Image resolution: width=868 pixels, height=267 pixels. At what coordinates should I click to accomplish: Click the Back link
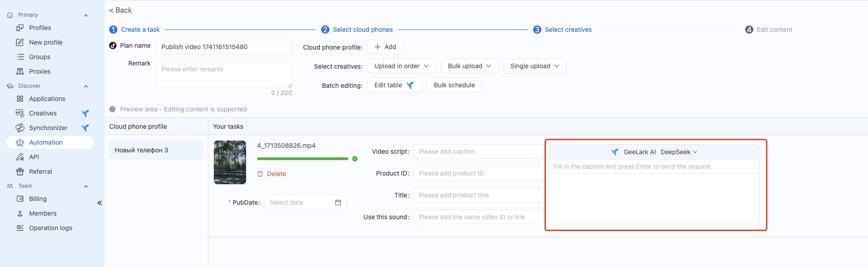pyautogui.click(x=121, y=10)
